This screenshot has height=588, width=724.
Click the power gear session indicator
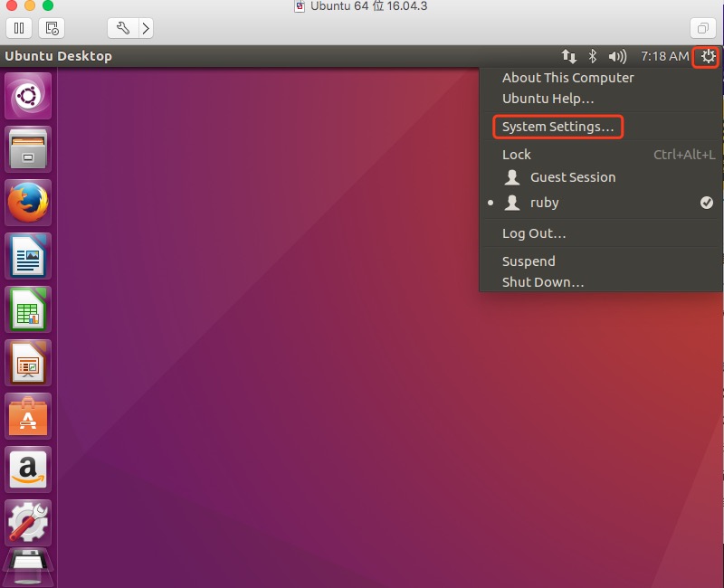(708, 57)
